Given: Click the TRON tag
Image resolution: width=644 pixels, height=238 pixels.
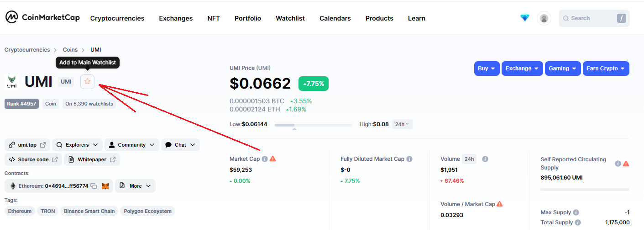Looking at the screenshot, I should click(x=48, y=211).
